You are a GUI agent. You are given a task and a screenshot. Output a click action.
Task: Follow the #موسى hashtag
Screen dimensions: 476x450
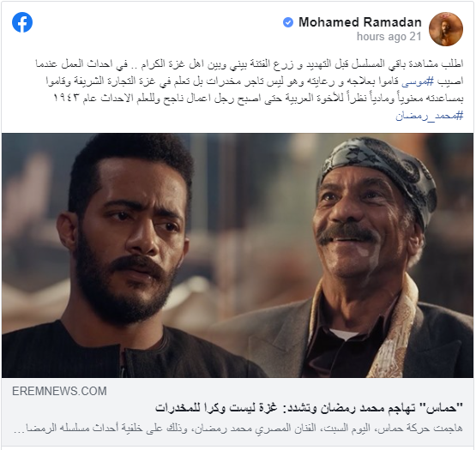coord(418,81)
